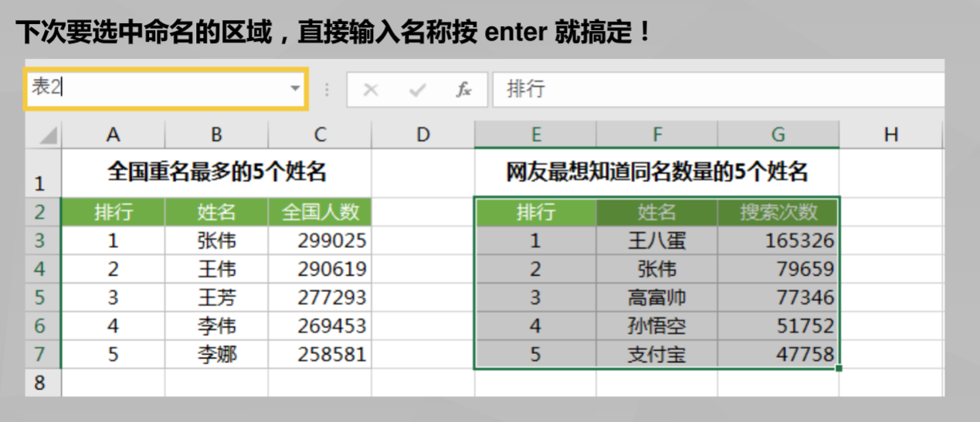Viewport: 980px width, 422px height.
Task: Click the 搜索次数 header cell
Action: 778,212
